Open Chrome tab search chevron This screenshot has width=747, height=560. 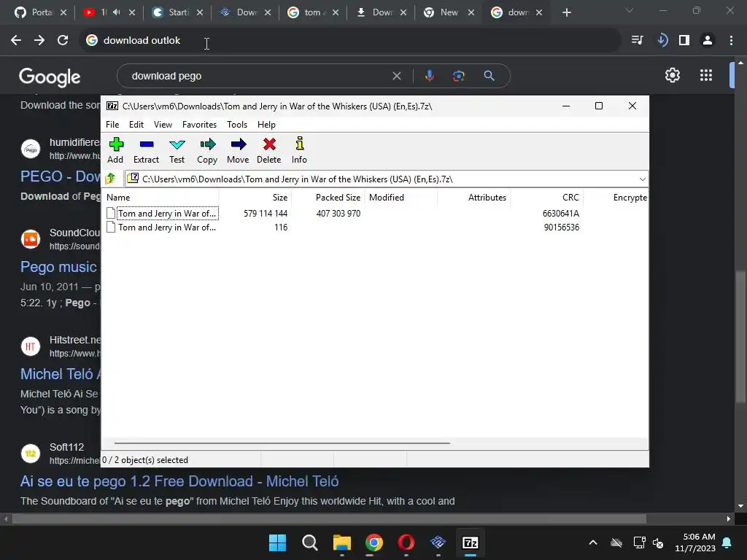click(x=630, y=10)
